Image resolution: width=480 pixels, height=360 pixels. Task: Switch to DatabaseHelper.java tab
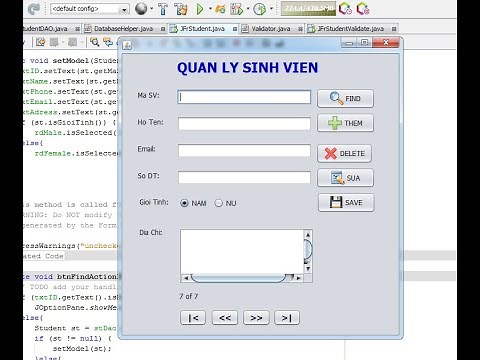click(x=123, y=29)
